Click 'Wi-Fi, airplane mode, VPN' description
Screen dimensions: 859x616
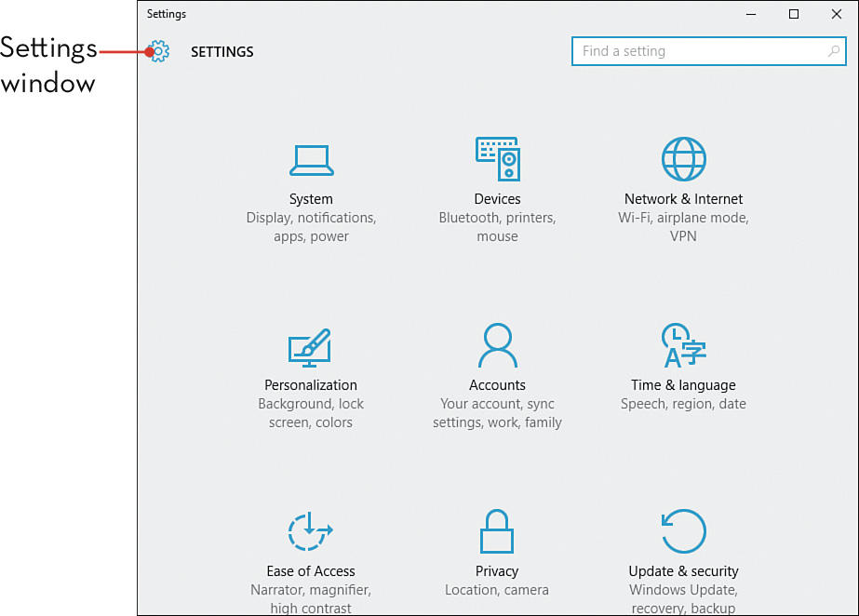point(684,227)
